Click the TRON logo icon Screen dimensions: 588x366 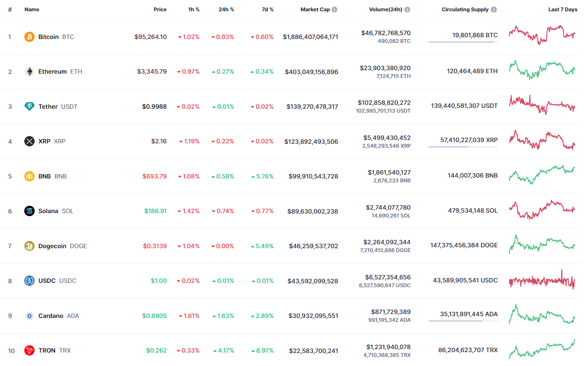29,350
